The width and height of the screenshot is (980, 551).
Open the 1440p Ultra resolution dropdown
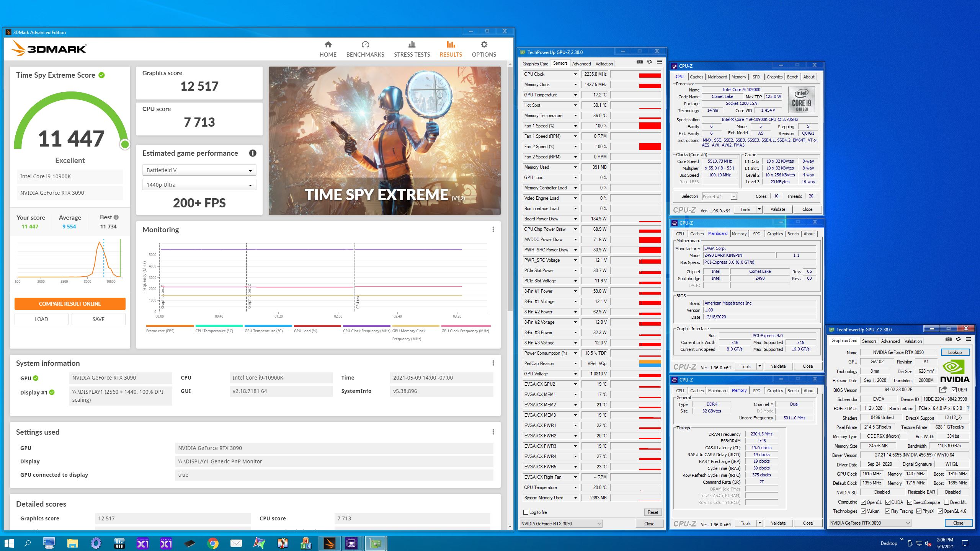[x=199, y=185]
